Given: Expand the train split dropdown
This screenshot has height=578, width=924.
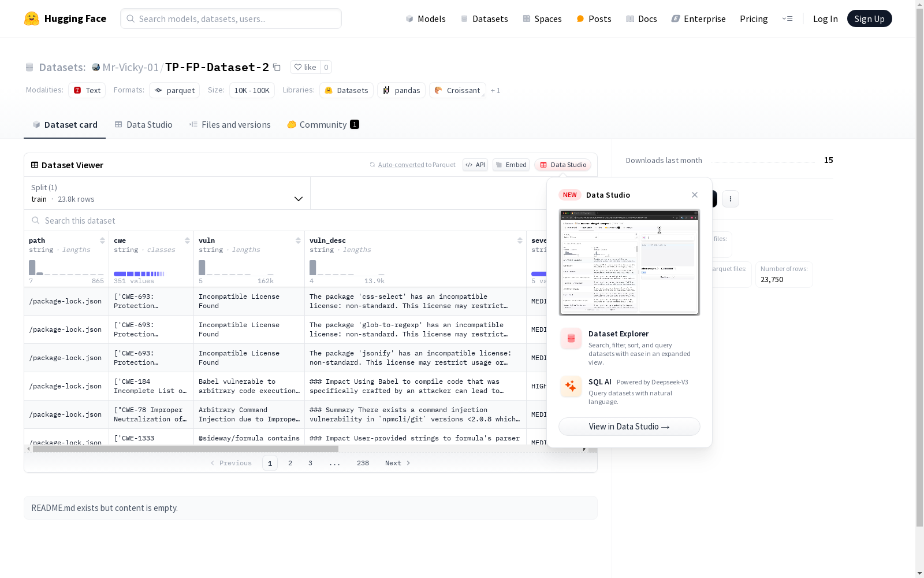Looking at the screenshot, I should 167,193.
